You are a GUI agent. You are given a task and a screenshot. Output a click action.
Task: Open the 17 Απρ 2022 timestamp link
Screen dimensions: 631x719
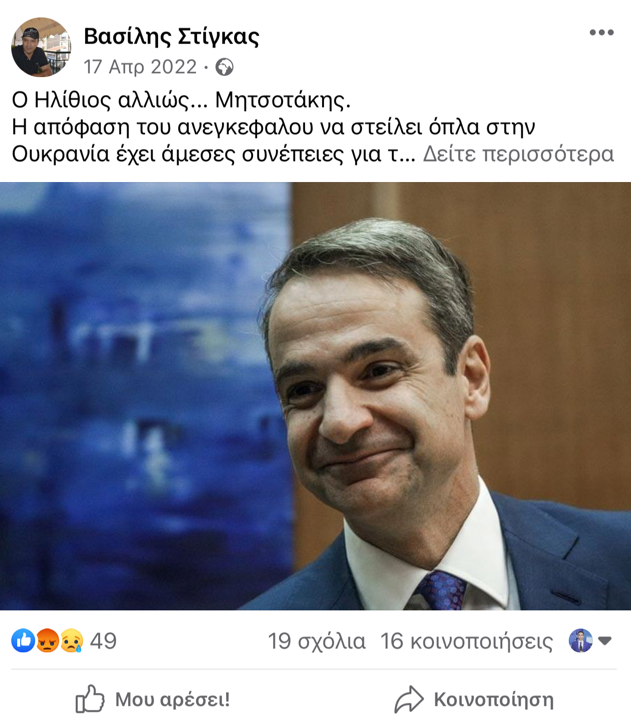140,67
